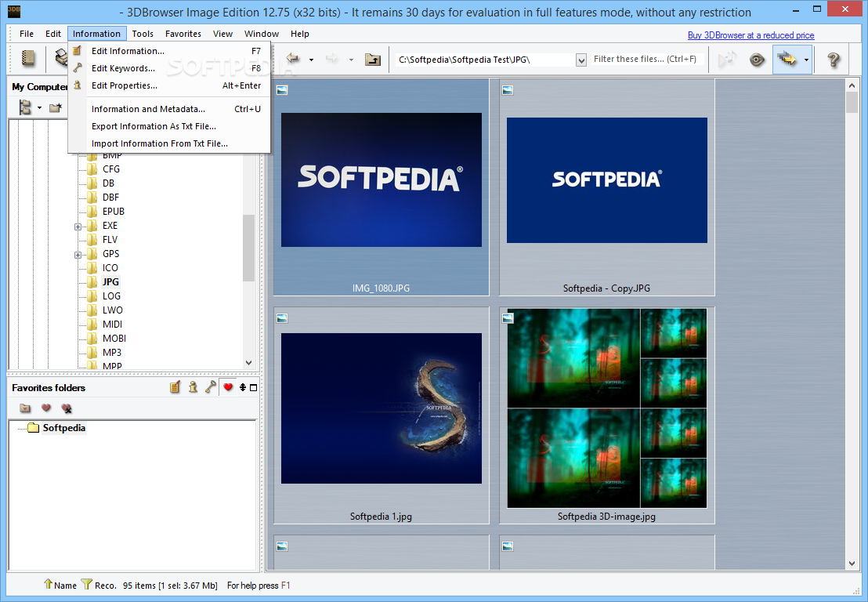Click the Filter these files input field

(x=646, y=59)
